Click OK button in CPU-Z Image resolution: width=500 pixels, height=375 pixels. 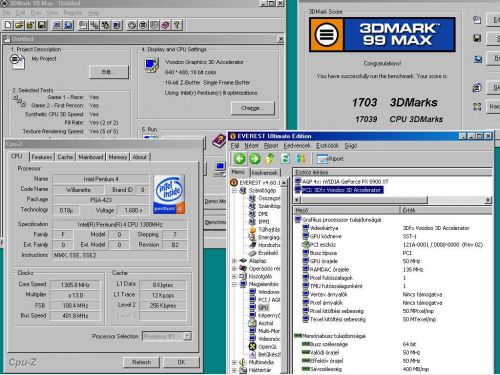click(181, 362)
